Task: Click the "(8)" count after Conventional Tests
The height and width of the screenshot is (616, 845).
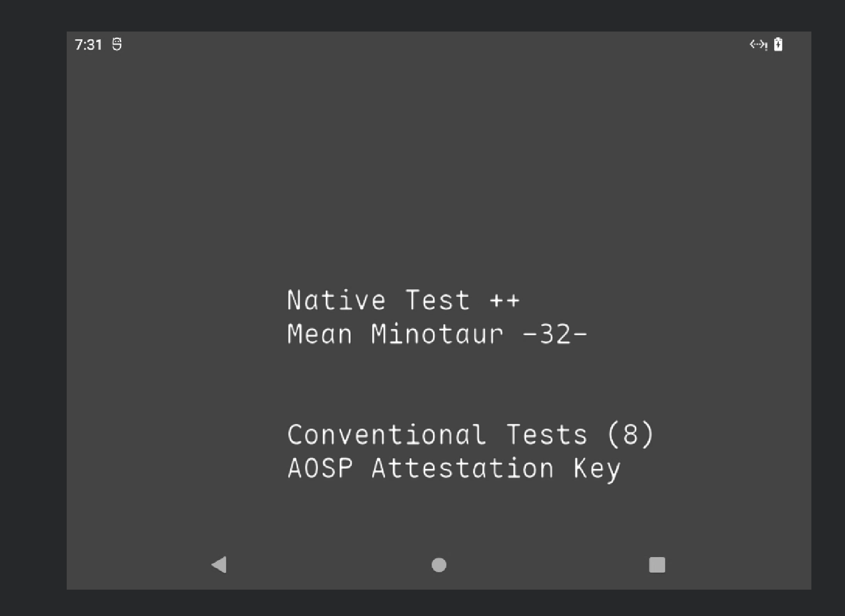Action: [630, 435]
